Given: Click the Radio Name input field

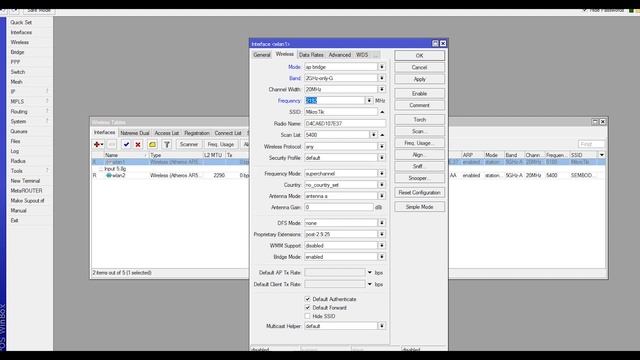Looking at the screenshot, I should tap(345, 123).
